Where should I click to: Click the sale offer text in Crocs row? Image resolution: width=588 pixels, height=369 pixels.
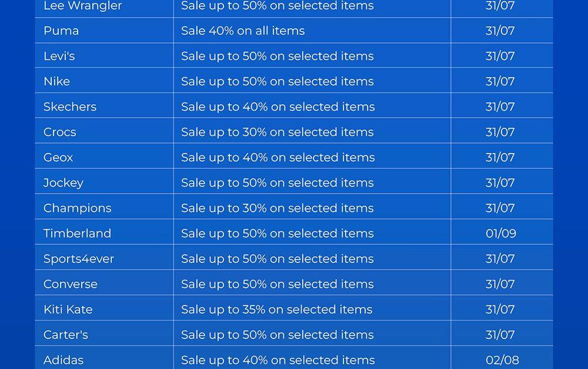(x=277, y=132)
